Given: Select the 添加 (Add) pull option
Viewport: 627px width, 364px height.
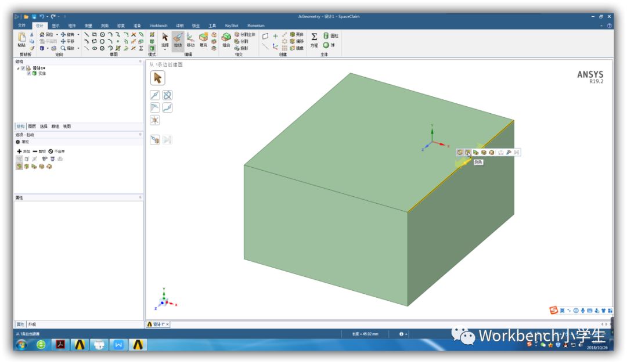Looking at the screenshot, I should (24, 151).
